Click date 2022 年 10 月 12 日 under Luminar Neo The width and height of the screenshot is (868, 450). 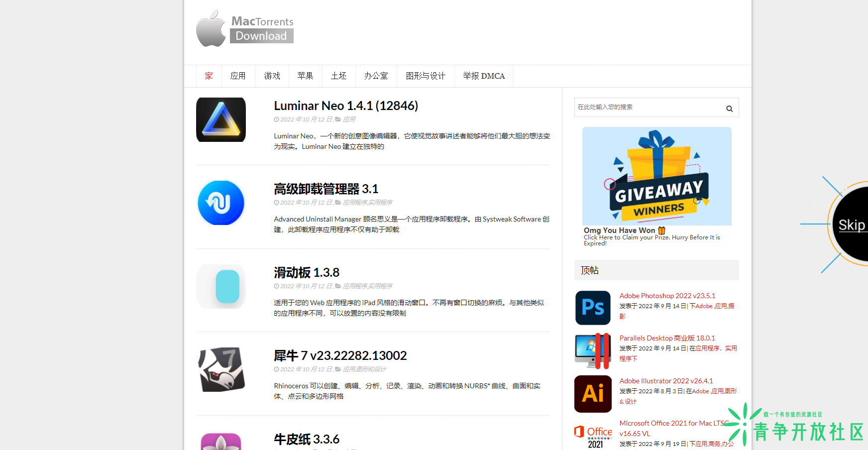(306, 119)
